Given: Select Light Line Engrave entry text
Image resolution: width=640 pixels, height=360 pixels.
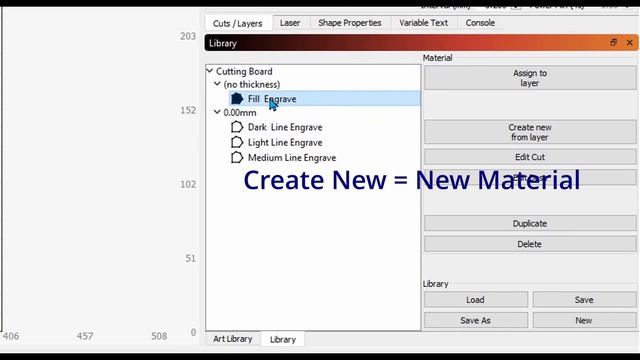Looking at the screenshot, I should pyautogui.click(x=285, y=142).
